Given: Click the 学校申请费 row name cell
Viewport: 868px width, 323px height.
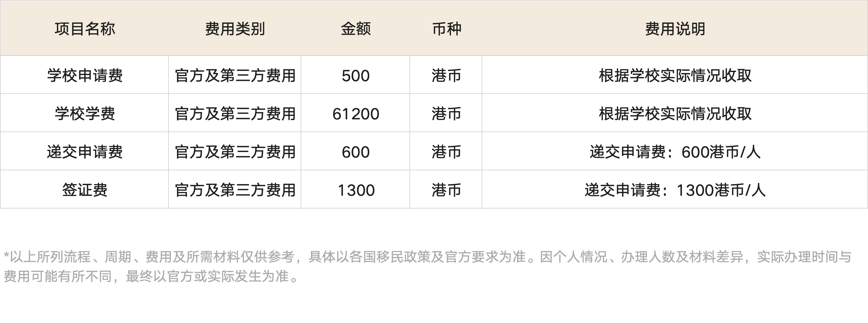Looking at the screenshot, I should click(85, 75).
